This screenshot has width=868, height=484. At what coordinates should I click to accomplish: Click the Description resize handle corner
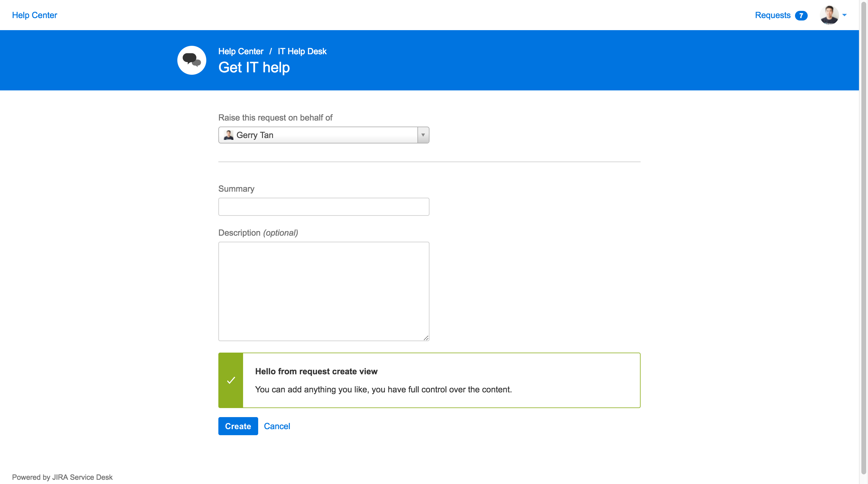click(x=426, y=338)
